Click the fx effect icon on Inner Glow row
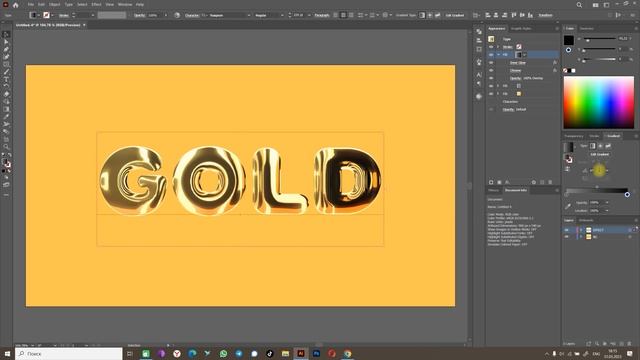640x360 pixels. click(x=555, y=62)
